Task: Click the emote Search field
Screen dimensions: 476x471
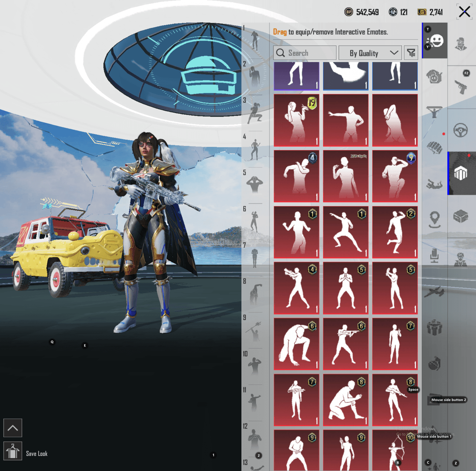Action: point(305,53)
